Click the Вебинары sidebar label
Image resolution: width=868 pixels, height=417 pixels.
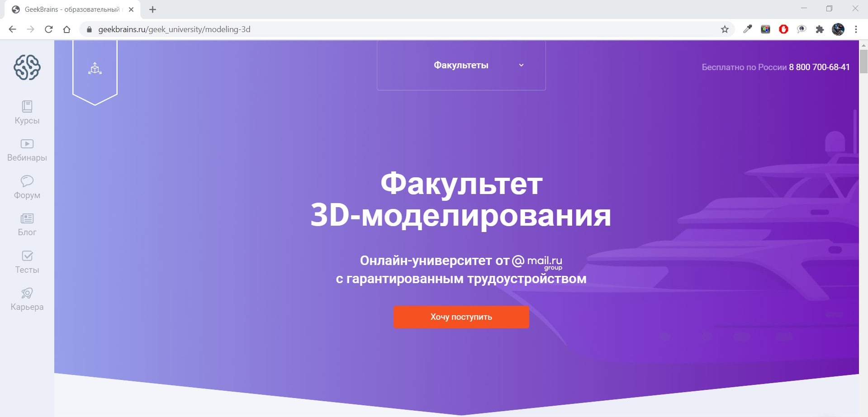coord(27,158)
